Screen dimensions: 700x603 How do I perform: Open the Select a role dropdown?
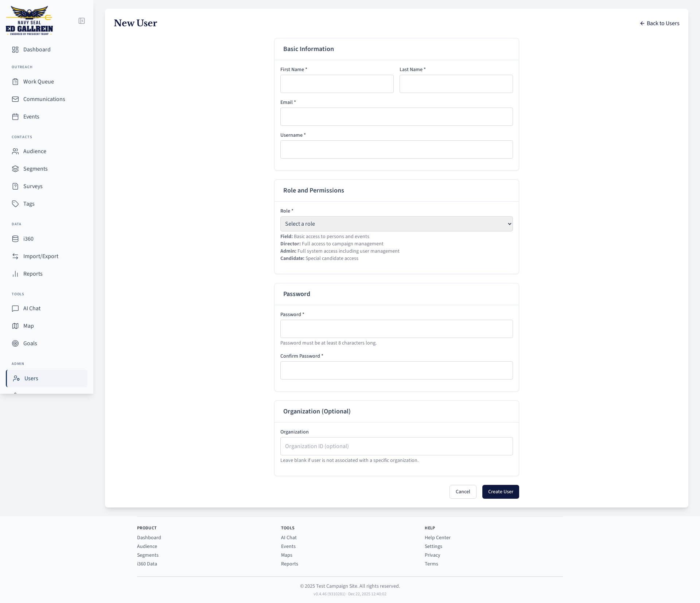click(396, 224)
